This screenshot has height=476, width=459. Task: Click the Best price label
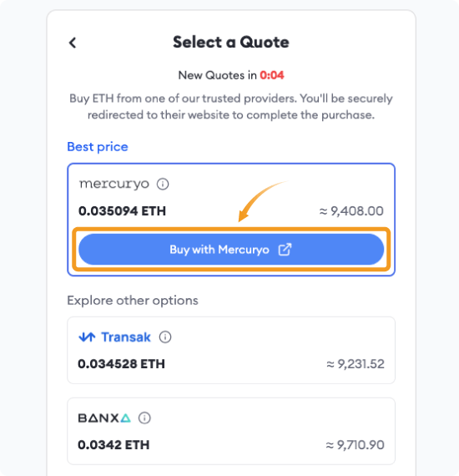click(98, 147)
